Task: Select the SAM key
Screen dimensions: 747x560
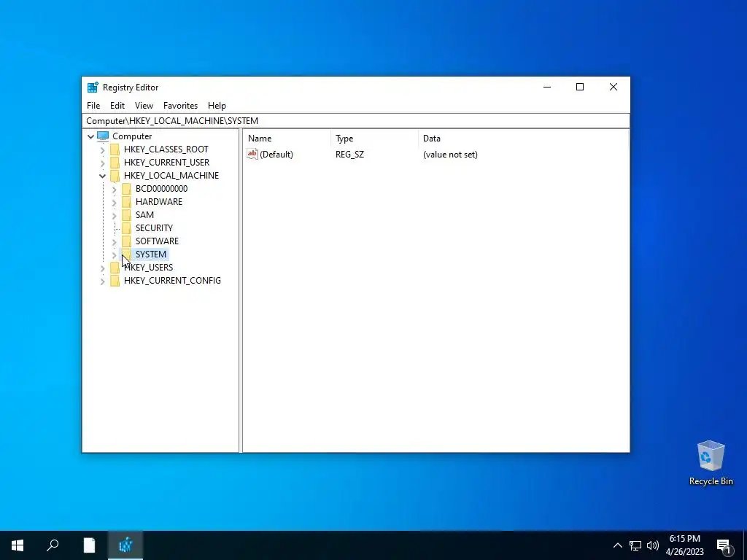Action: pos(144,215)
